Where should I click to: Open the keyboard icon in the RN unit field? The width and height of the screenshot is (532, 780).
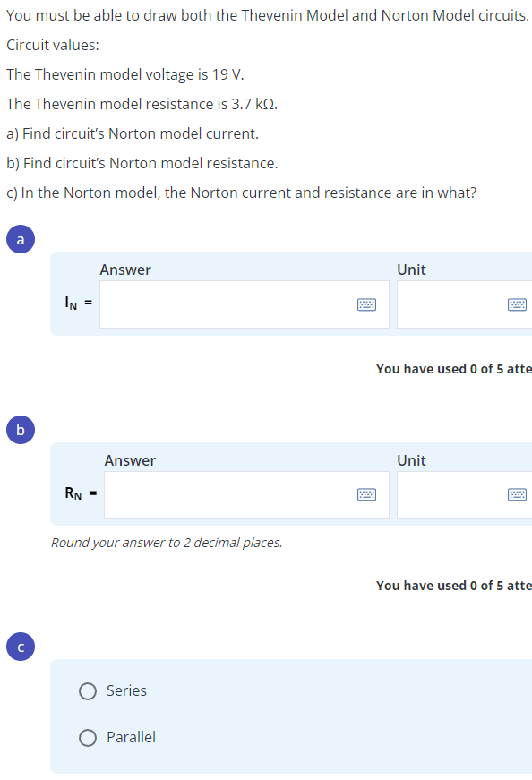tap(517, 494)
